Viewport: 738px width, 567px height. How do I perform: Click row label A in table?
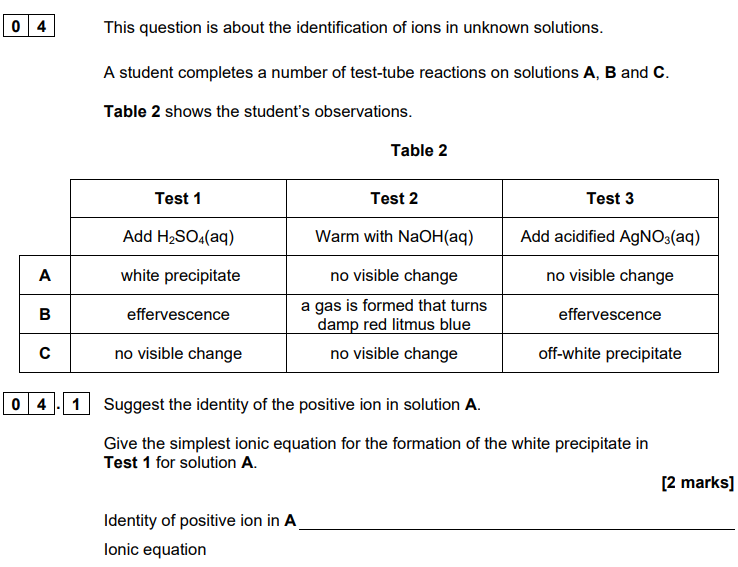(x=45, y=275)
